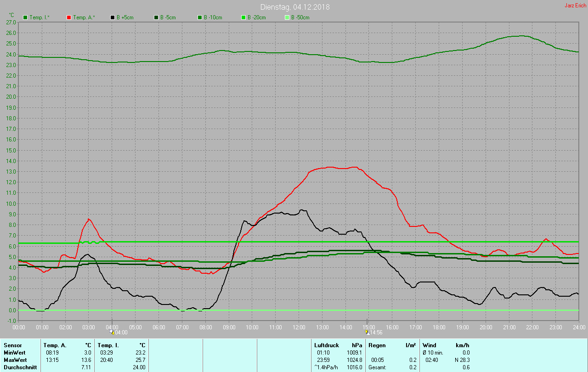Click the B -50cm light green legend square
This screenshot has width=588, height=372.
287,17
